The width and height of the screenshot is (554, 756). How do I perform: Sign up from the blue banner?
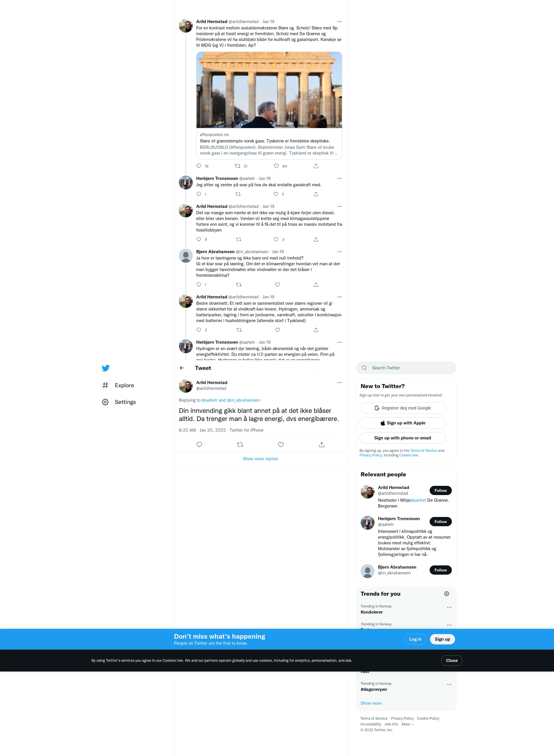[x=442, y=640]
